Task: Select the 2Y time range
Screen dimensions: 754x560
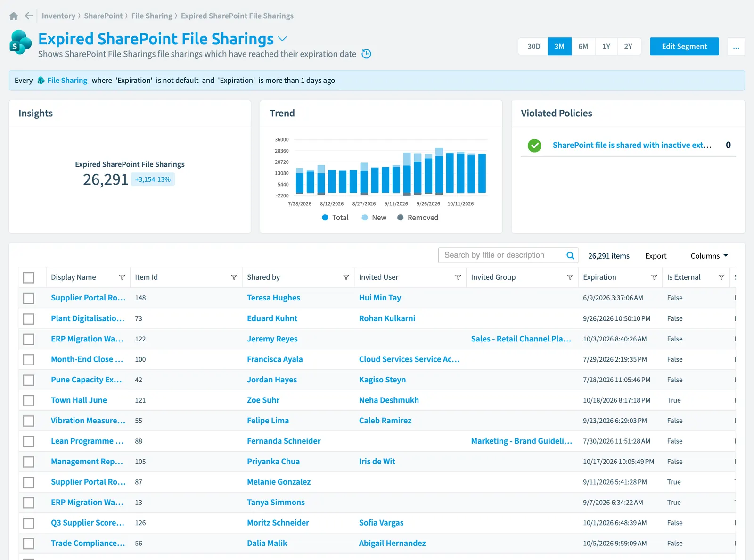Action: tap(628, 46)
